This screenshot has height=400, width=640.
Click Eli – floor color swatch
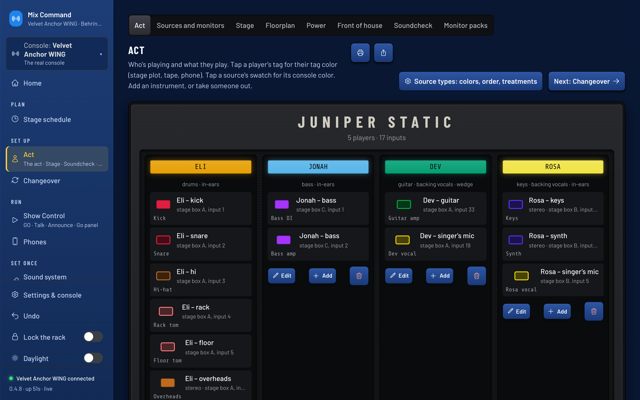(x=167, y=347)
